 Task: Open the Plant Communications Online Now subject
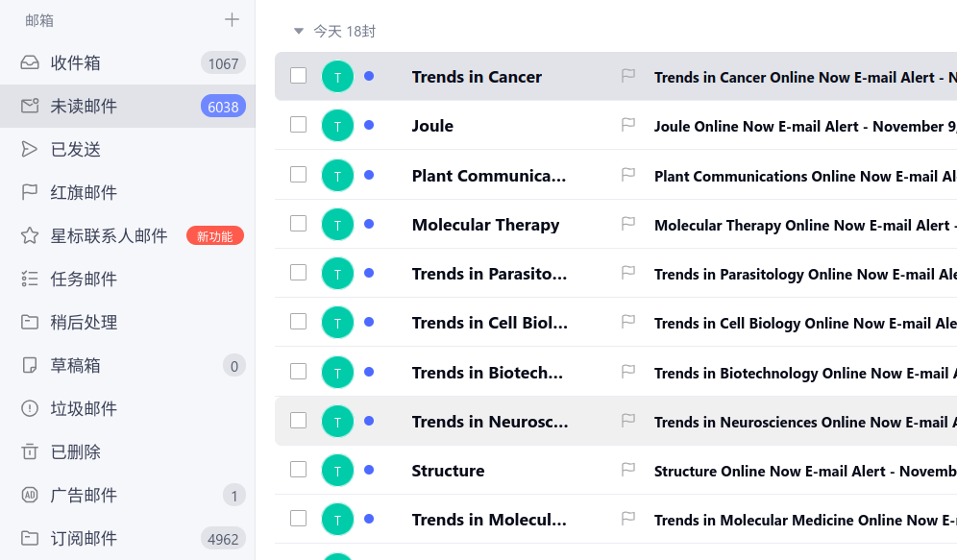(805, 177)
